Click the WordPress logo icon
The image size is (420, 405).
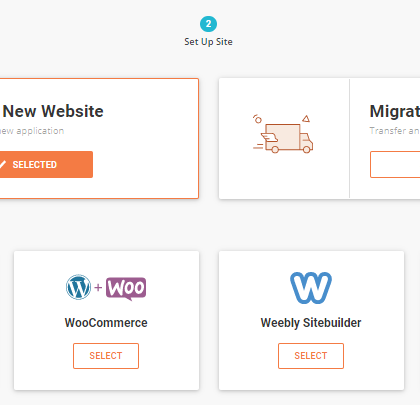78,287
